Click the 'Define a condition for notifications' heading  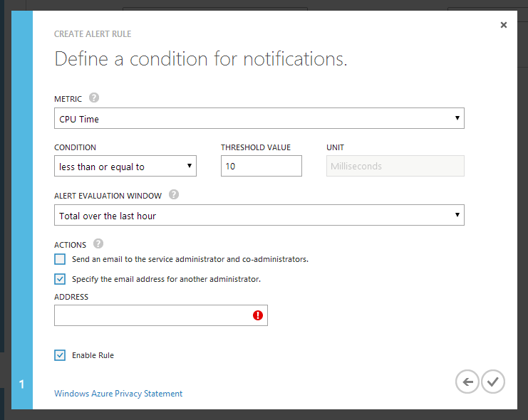pyautogui.click(x=201, y=58)
